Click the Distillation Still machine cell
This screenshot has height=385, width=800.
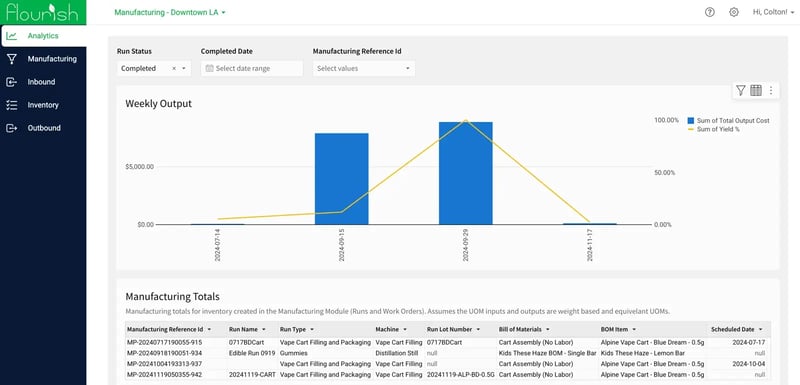tap(398, 353)
